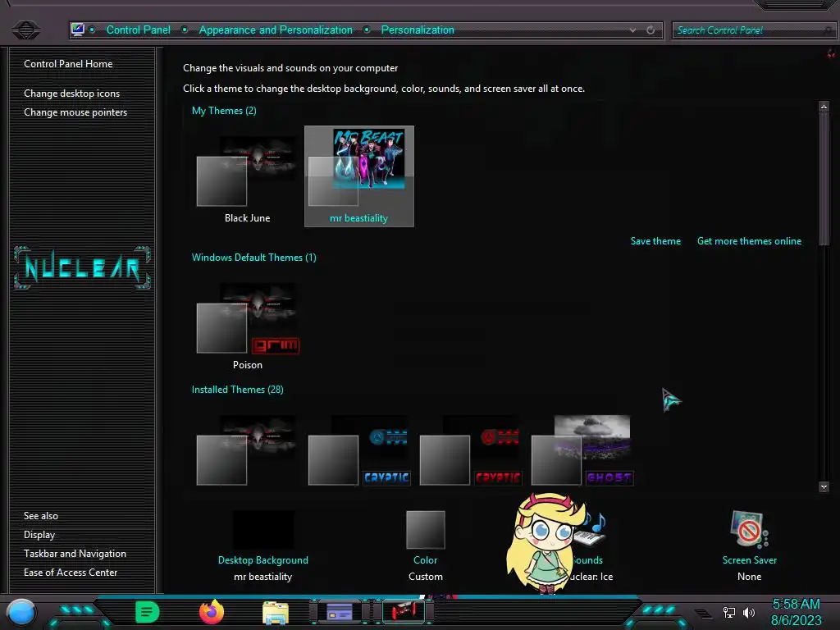Screen dimensions: 840x630
Task: Click the scrollbar down arrow
Action: (x=824, y=486)
